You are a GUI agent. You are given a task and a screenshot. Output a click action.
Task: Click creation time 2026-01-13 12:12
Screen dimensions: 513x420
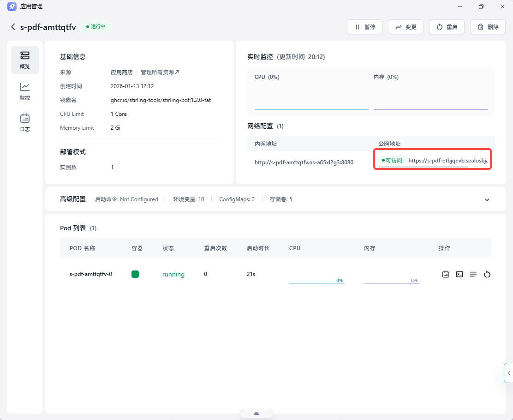tap(132, 86)
